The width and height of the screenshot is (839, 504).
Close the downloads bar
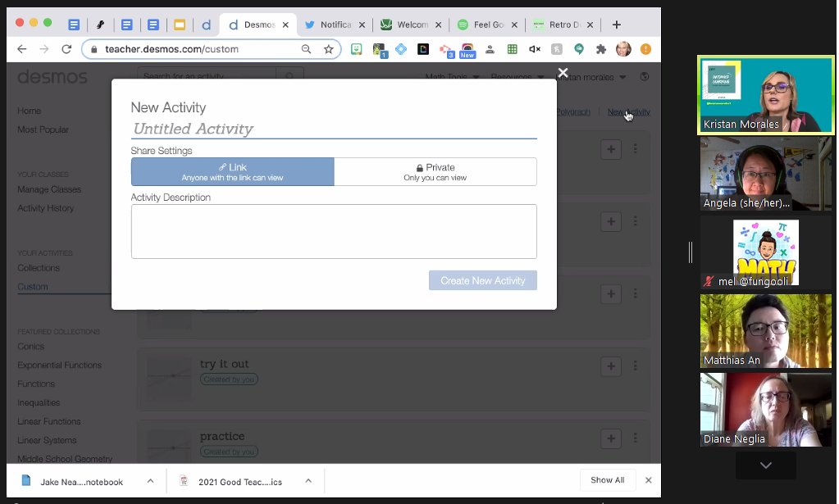click(x=649, y=480)
